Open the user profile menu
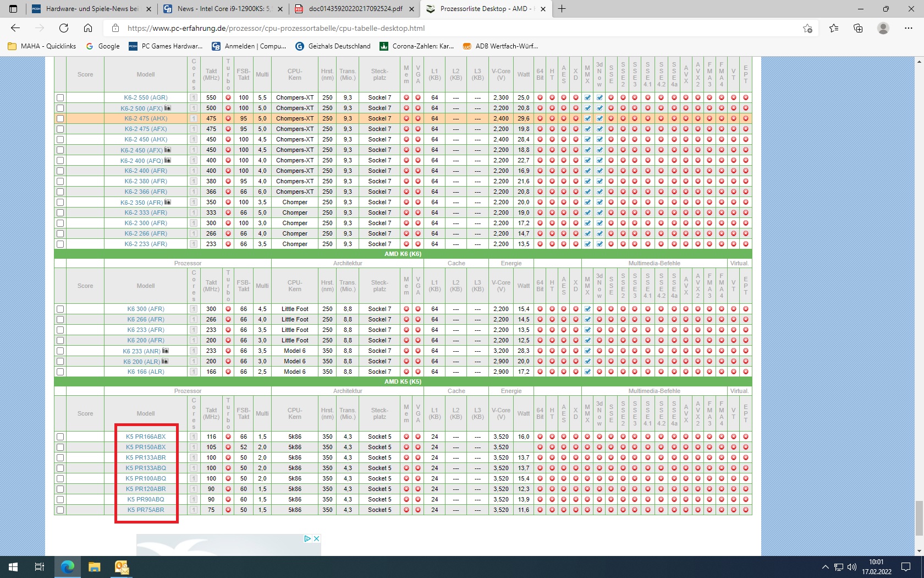 [x=883, y=28]
